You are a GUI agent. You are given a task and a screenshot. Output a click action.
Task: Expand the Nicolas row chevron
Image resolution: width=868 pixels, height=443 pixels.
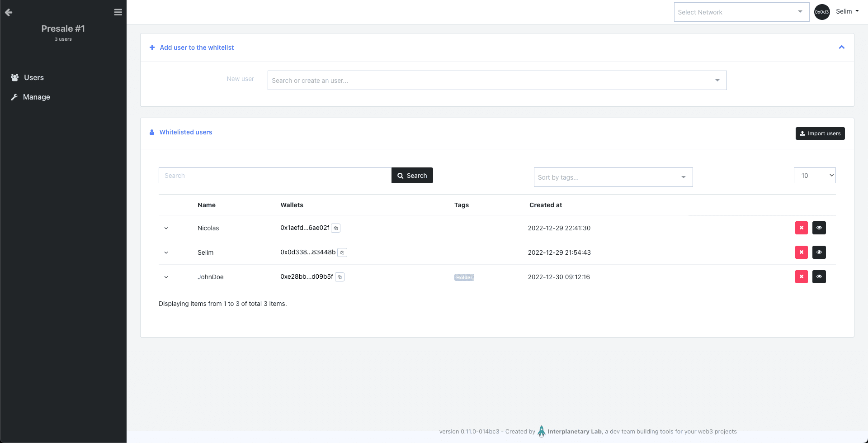(x=166, y=229)
